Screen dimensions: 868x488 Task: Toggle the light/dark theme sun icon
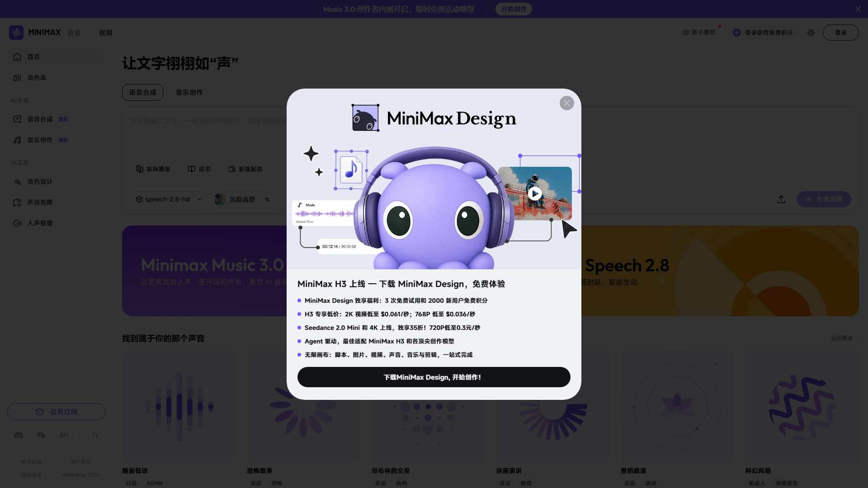(811, 33)
